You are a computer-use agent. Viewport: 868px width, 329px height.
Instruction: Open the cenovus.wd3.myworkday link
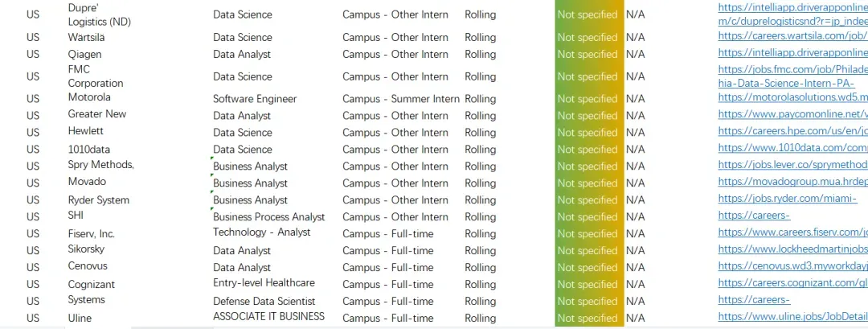(792, 266)
